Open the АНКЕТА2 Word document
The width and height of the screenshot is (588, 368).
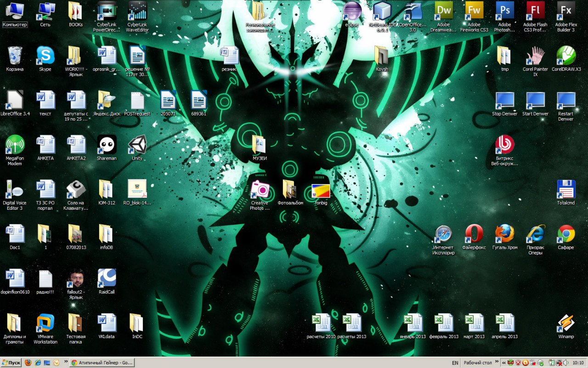76,148
